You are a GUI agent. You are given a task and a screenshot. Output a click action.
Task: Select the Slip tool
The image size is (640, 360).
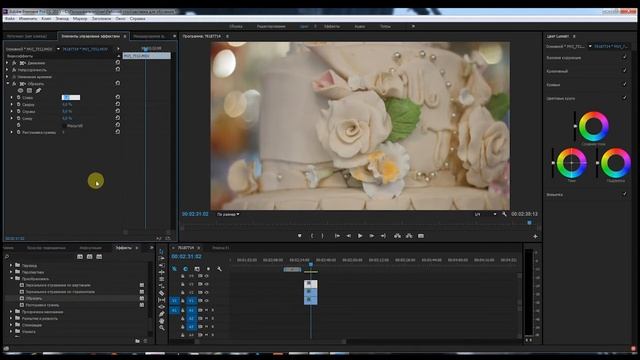(x=162, y=300)
